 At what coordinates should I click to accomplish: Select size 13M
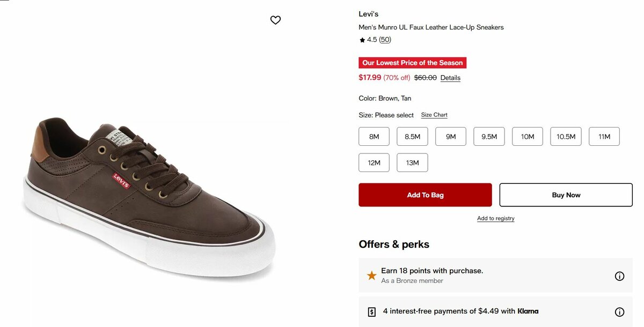412,163
